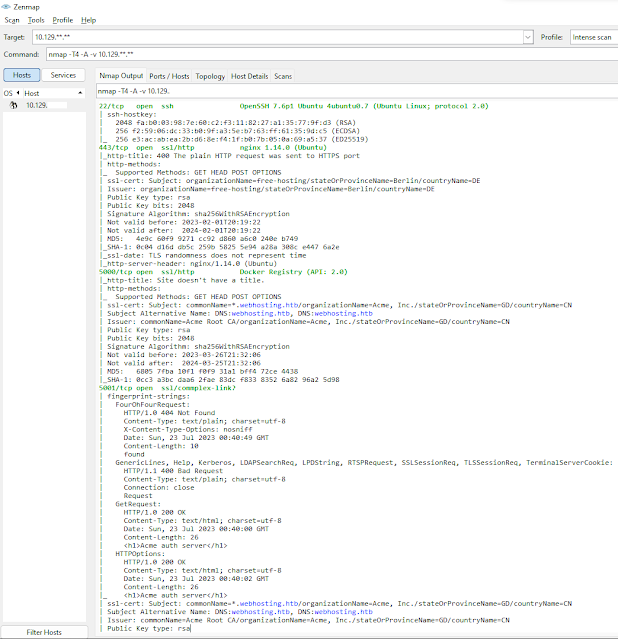Click the 22/tcp open ssh line
The width and height of the screenshot is (618, 639).
pos(294,106)
